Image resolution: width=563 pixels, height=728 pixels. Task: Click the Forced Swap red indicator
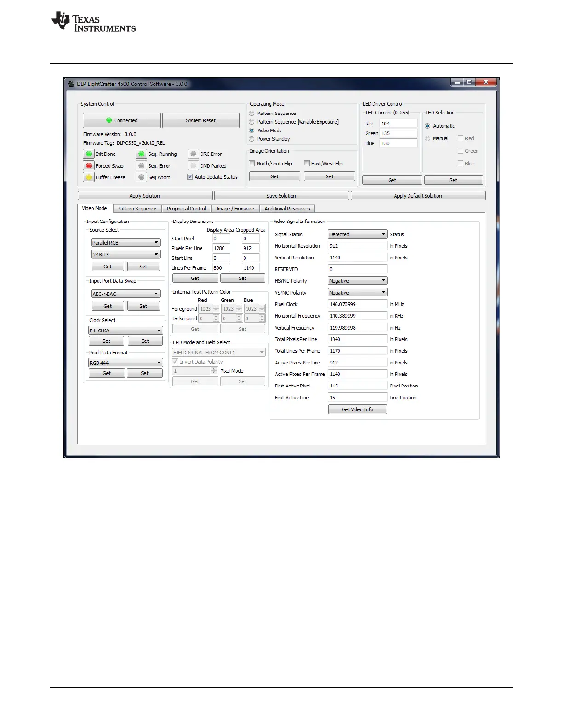pyautogui.click(x=89, y=165)
